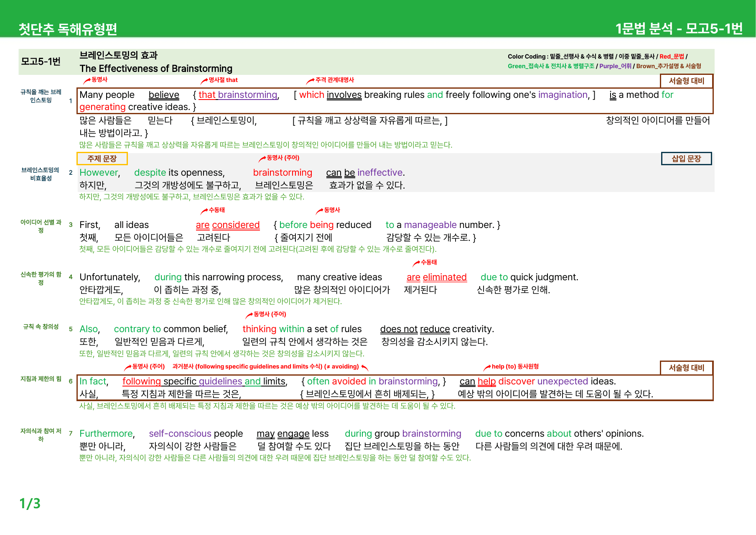Click the margin note '규칙을 깨는 브레인스토밍'
The image size is (756, 535).
[x=41, y=96]
